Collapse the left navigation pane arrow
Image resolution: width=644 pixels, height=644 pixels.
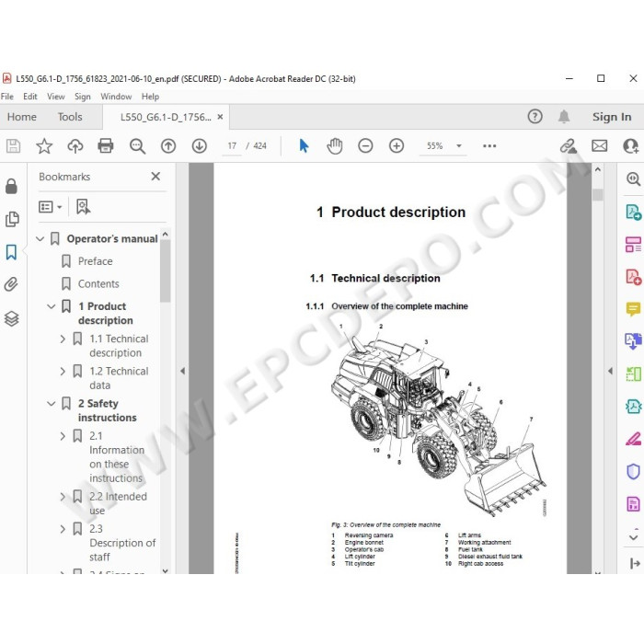pos(182,371)
